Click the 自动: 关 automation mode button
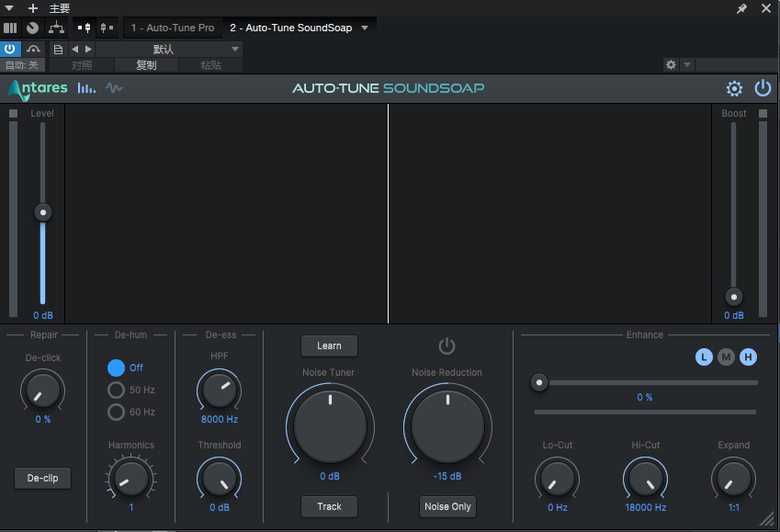780x532 pixels. [x=22, y=65]
